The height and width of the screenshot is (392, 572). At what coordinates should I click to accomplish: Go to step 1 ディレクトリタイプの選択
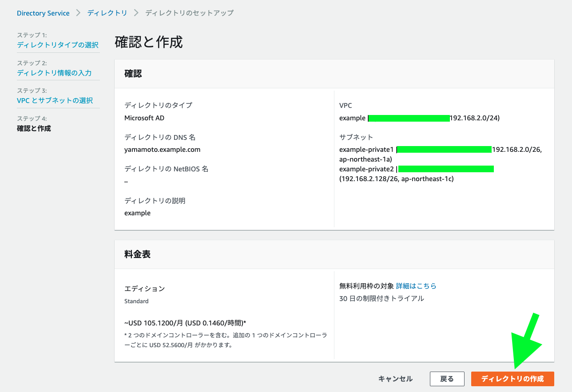pos(58,45)
